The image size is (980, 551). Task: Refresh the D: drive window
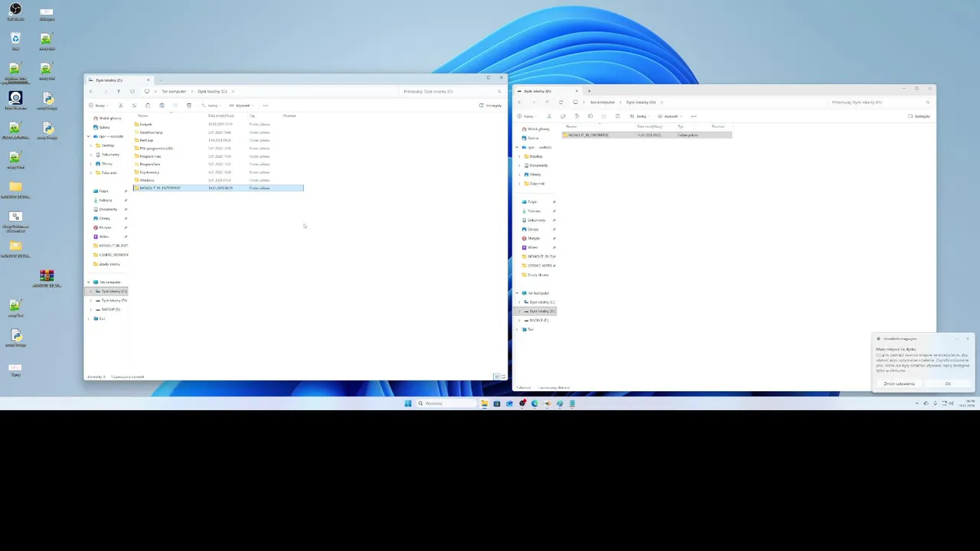click(561, 102)
